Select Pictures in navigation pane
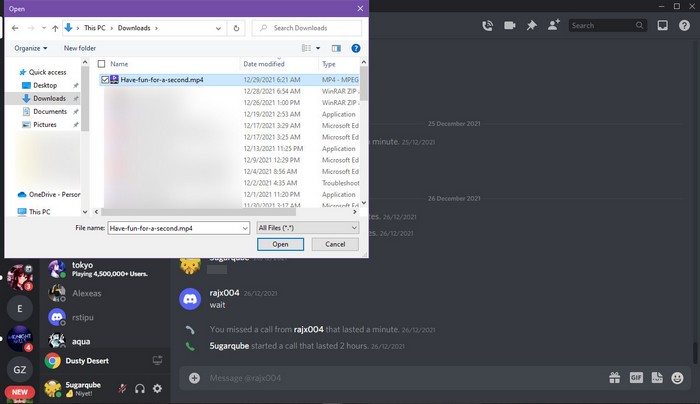The width and height of the screenshot is (700, 404). [x=45, y=125]
